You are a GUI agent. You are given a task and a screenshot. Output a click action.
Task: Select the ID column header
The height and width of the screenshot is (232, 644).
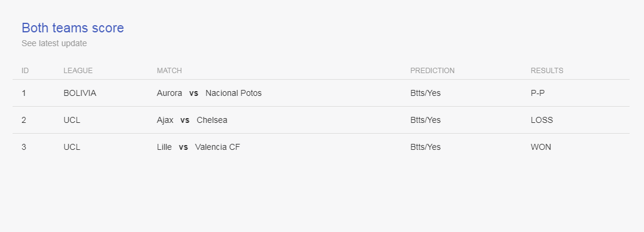click(25, 70)
